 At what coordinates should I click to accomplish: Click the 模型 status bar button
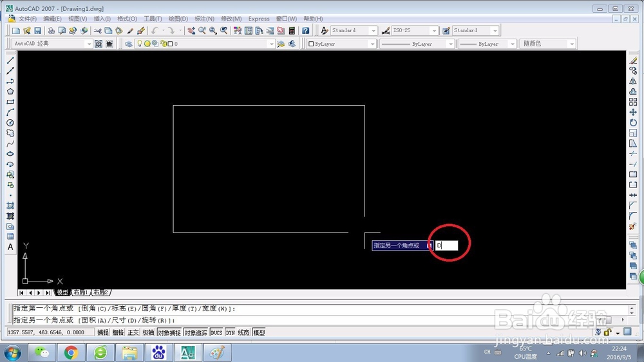pyautogui.click(x=259, y=332)
